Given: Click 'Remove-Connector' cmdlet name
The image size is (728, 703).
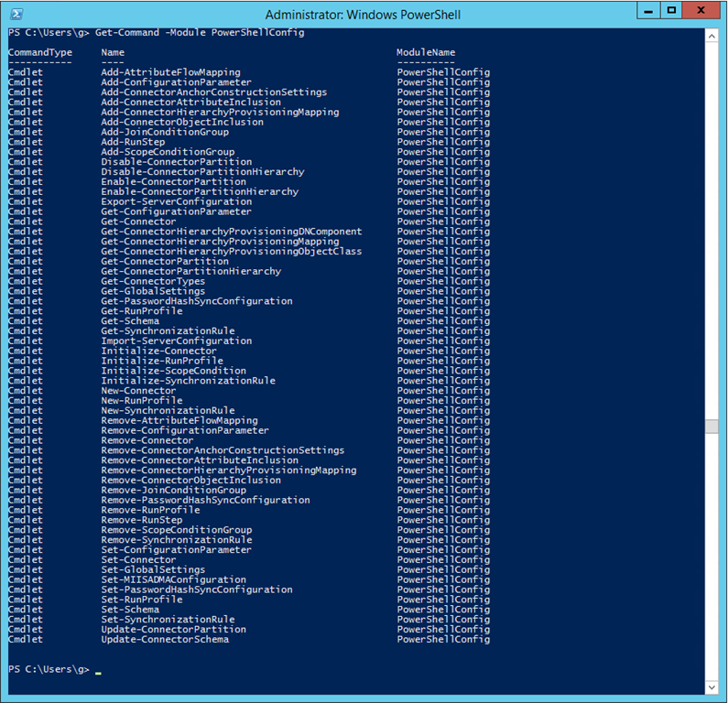Looking at the screenshot, I should (147, 441).
